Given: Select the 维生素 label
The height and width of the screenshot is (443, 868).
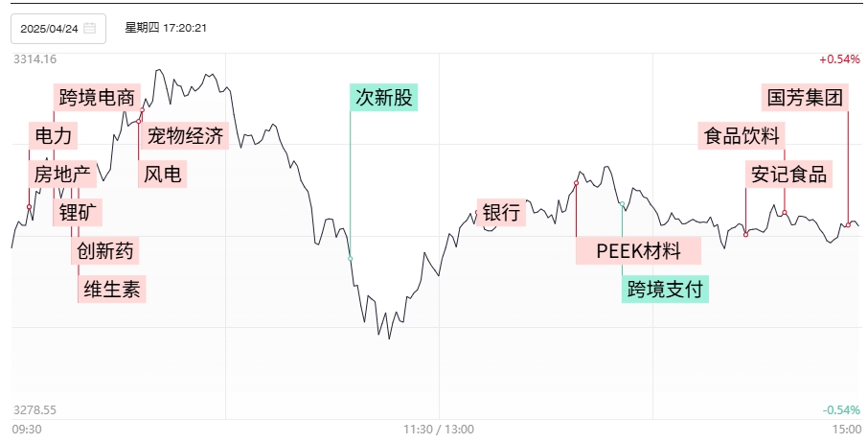Looking at the screenshot, I should pos(112,289).
